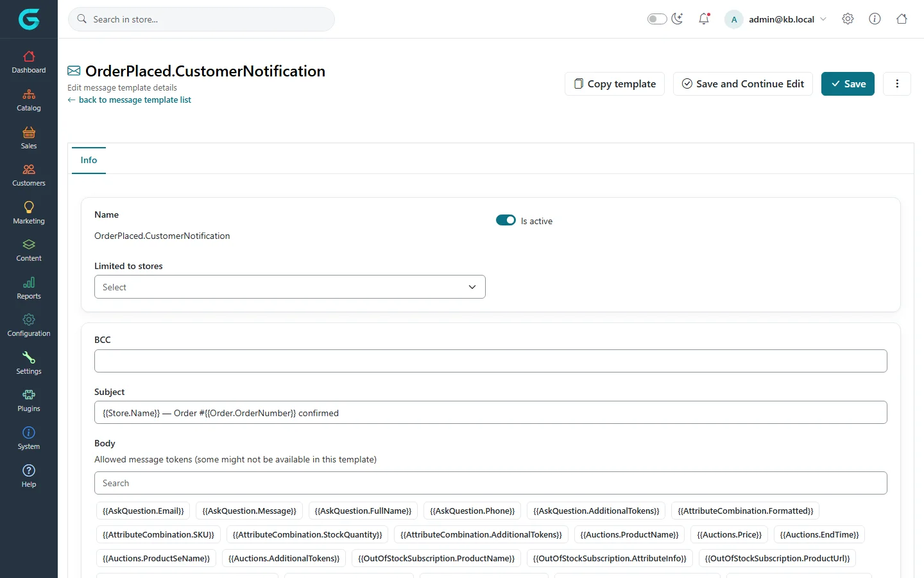Click the Copy template button
This screenshot has height=578, width=924.
pyautogui.click(x=615, y=83)
